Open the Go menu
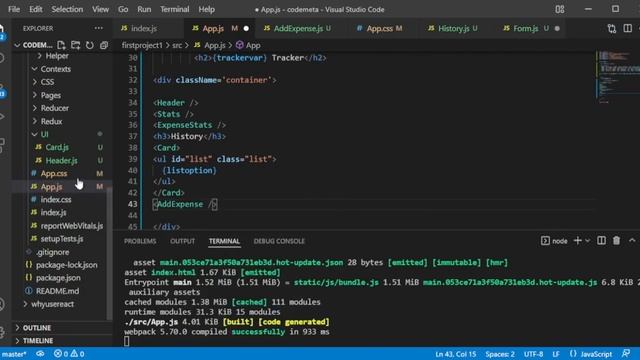640x360 pixels. coord(123,9)
